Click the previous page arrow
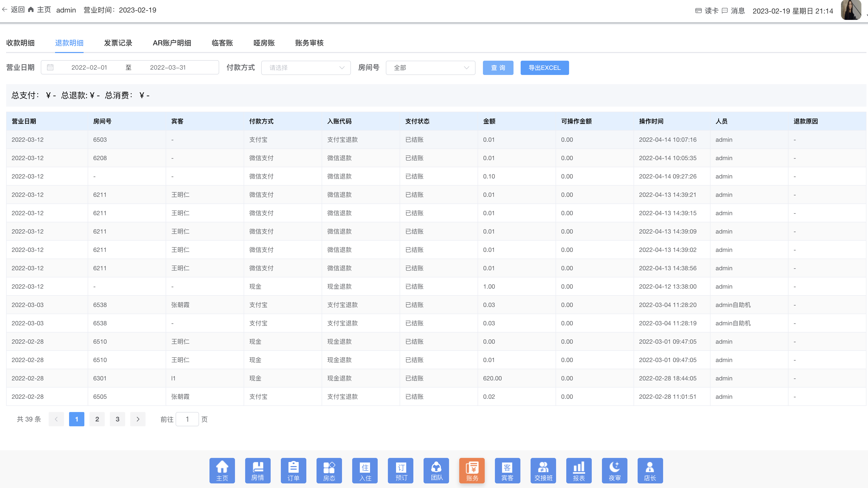 point(56,419)
